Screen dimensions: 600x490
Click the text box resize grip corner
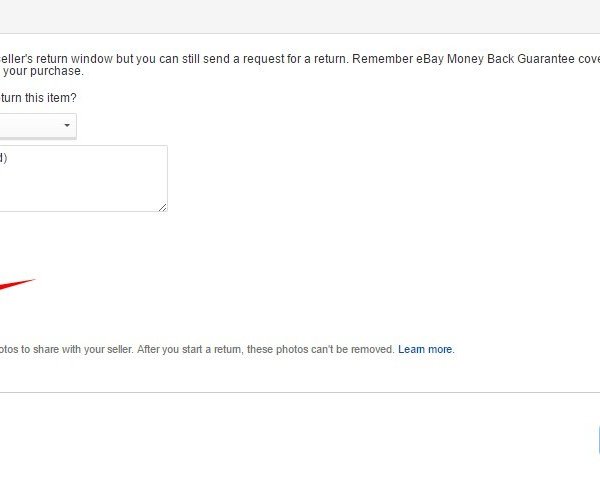[163, 207]
